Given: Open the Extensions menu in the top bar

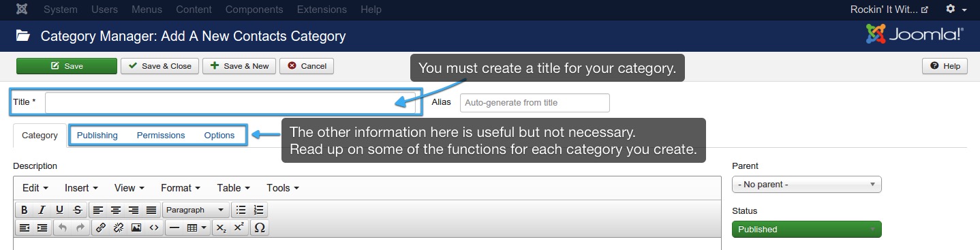Looking at the screenshot, I should coord(322,10).
